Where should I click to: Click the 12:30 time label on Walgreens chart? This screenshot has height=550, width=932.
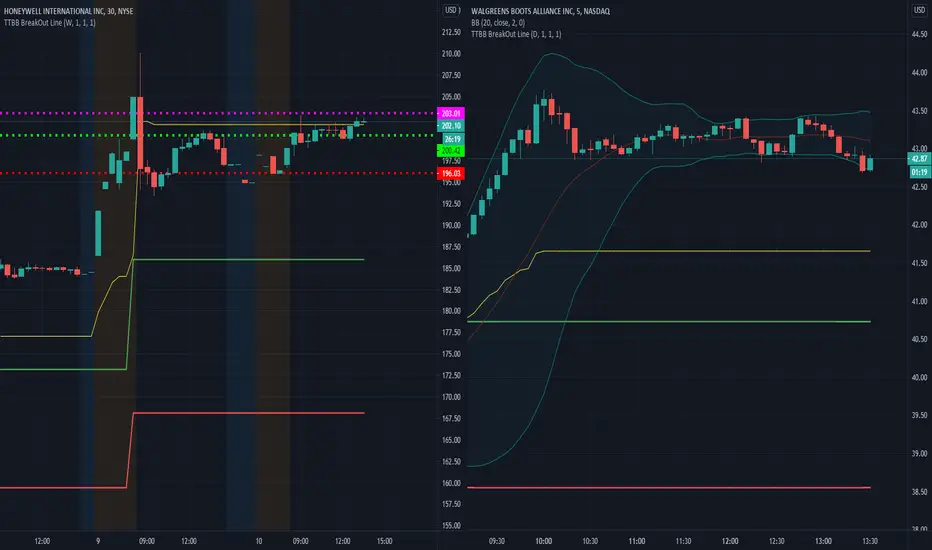(776, 541)
